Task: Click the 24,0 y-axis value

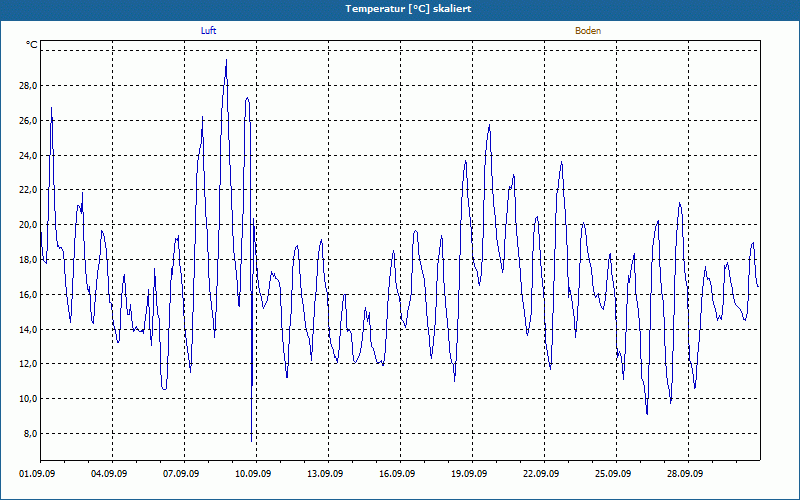Action: pos(28,155)
